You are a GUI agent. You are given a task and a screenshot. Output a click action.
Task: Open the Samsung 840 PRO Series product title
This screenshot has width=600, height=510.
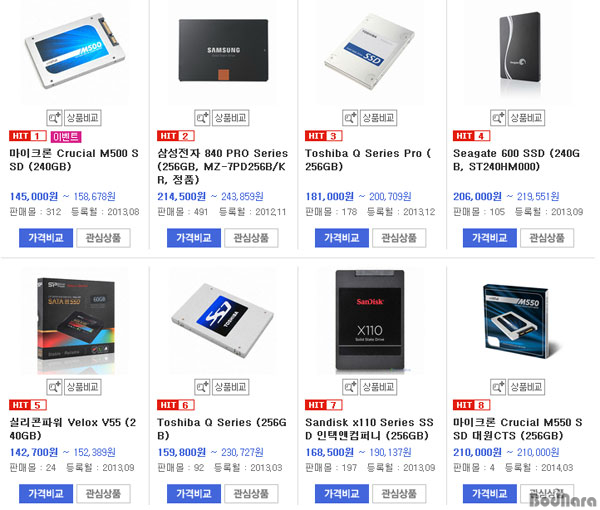(222, 166)
